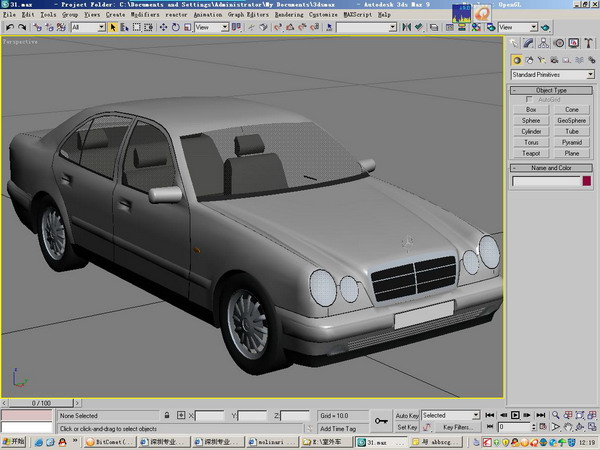
Task: Click the Play Animation button
Action: tap(515, 415)
